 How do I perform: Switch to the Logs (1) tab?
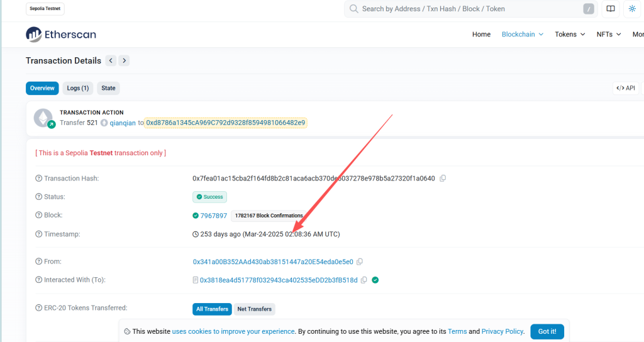tap(78, 88)
